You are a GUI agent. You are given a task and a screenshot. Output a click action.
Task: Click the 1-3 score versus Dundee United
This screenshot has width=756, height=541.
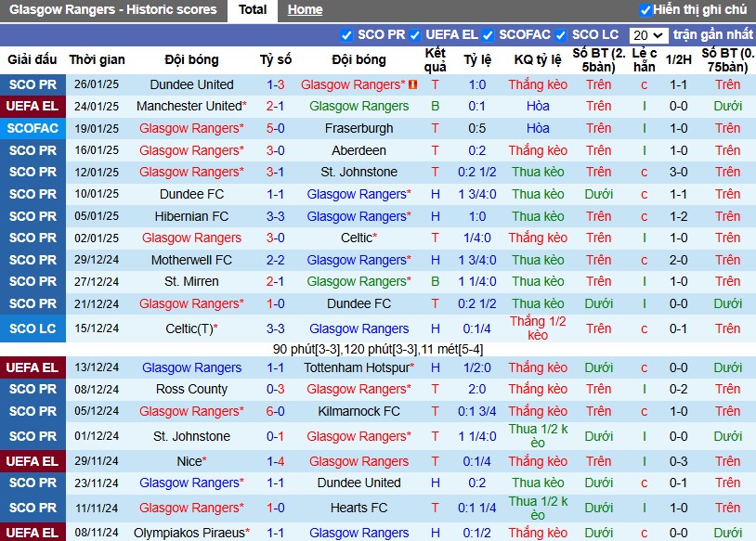(275, 84)
